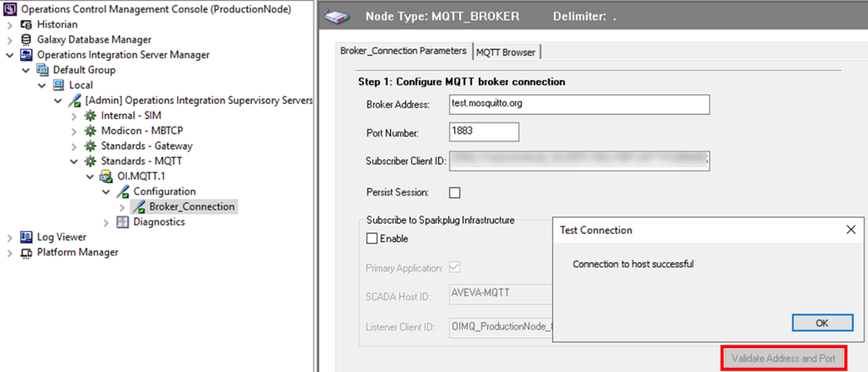Expand the Log Viewer node
This screenshot has width=868, height=372.
(10, 237)
